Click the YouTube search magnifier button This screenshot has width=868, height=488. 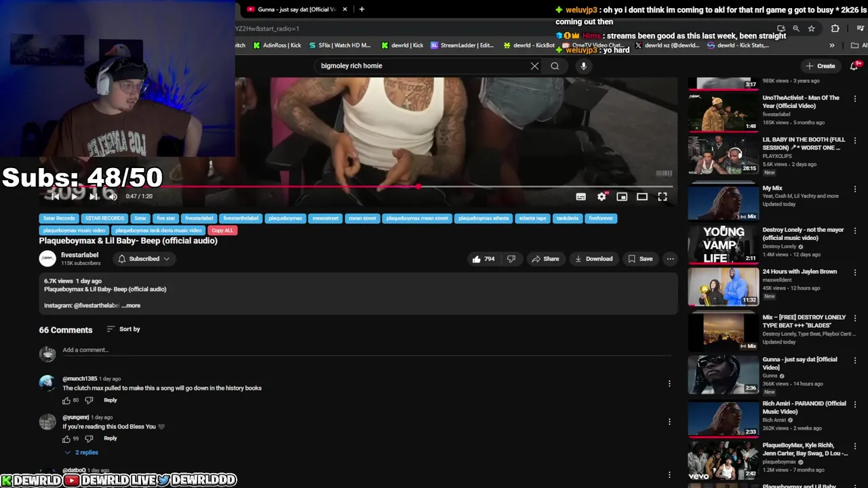[555, 66]
